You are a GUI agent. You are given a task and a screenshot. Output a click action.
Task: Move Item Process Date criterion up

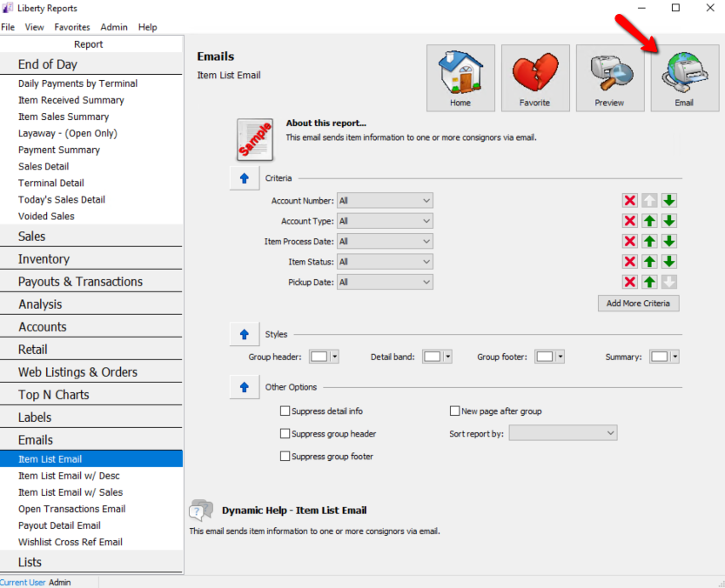coord(649,241)
